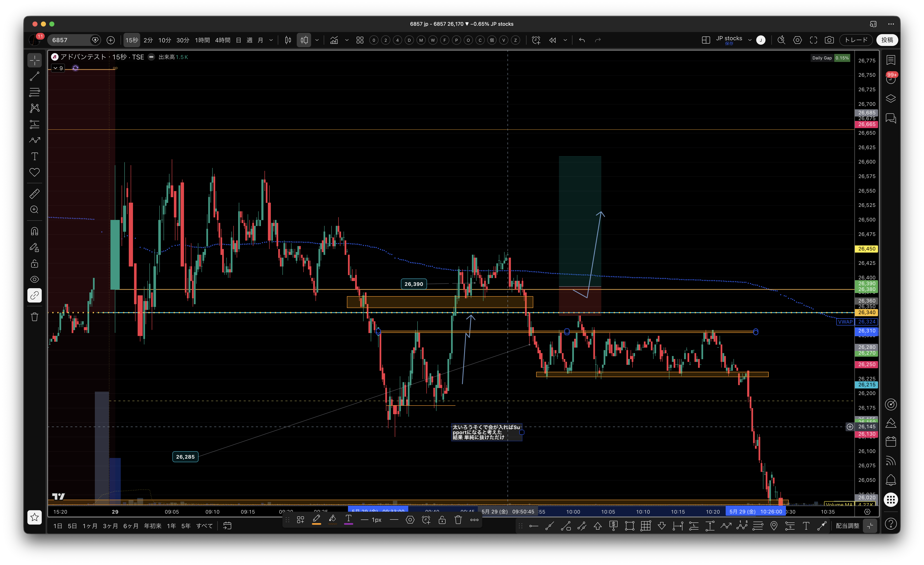Image resolution: width=924 pixels, height=565 pixels.
Task: Activate the zoom-in magnifier tool
Action: tap(35, 210)
